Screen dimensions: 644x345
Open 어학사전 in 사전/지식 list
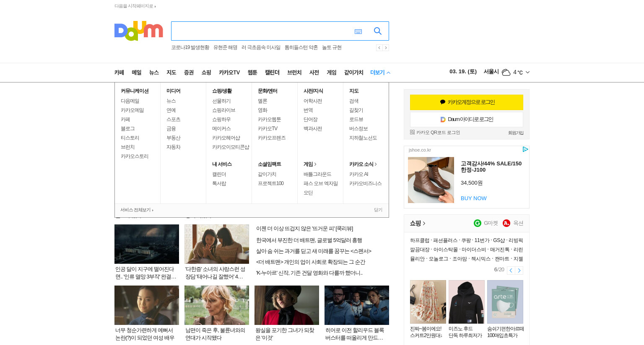(x=313, y=101)
